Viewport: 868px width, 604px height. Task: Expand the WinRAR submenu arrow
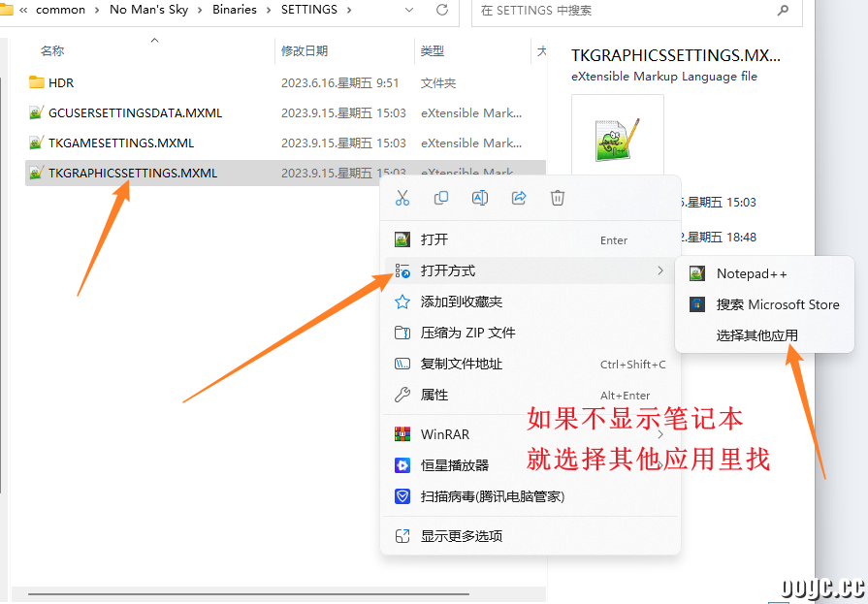pyautogui.click(x=659, y=434)
